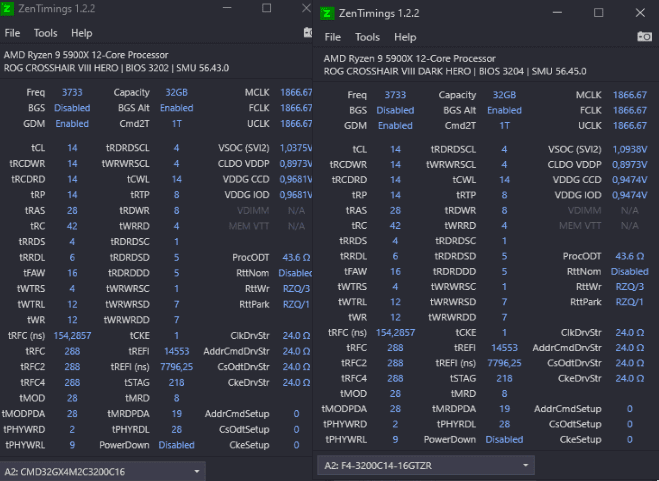659x481 pixels.
Task: Click GDM Enabled value in left window
Action: click(x=72, y=124)
